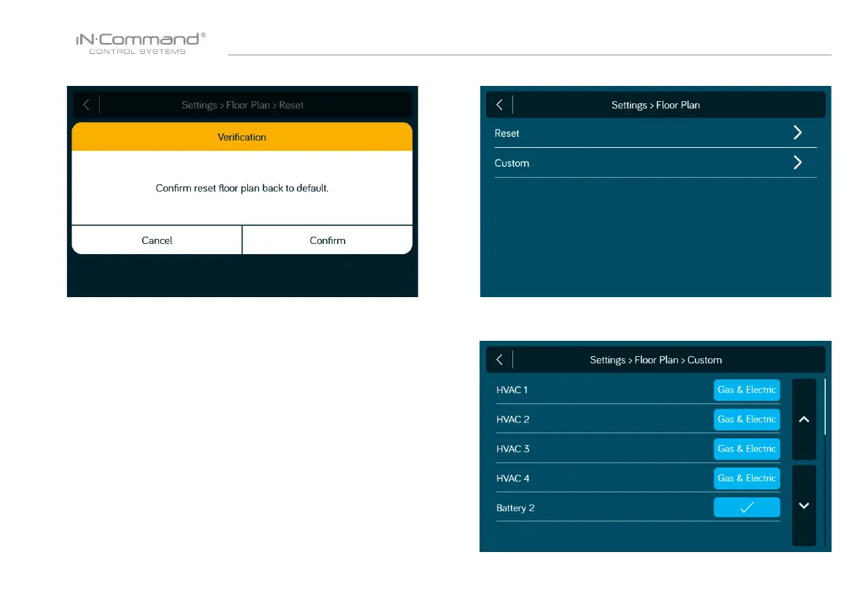Go back from the Floor Plan Reset screen
868x611 pixels.
[86, 105]
